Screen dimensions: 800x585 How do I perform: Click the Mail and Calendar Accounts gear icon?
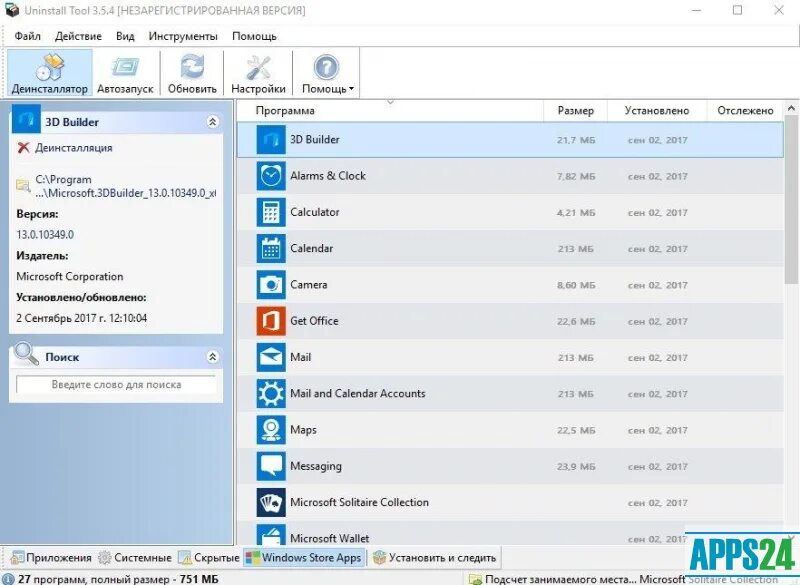[x=270, y=393]
